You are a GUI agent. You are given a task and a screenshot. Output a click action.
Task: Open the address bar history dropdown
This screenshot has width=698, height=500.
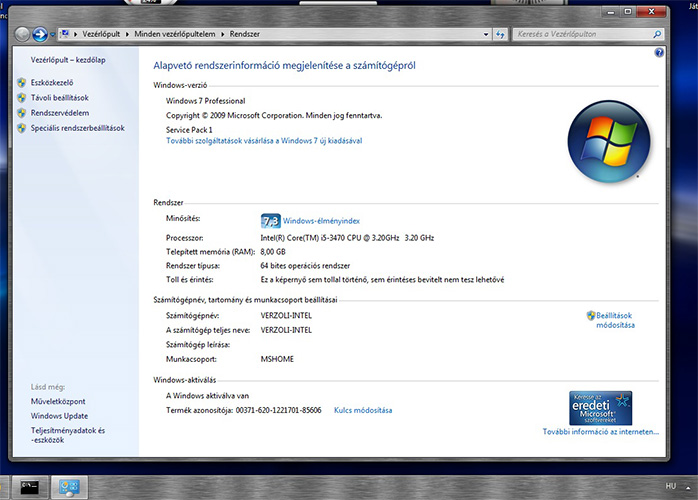486,34
